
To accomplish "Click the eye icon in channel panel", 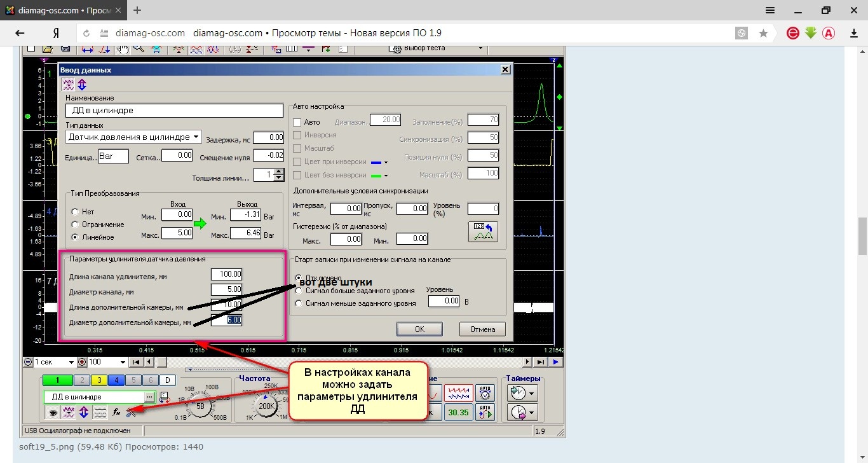I will coord(54,413).
